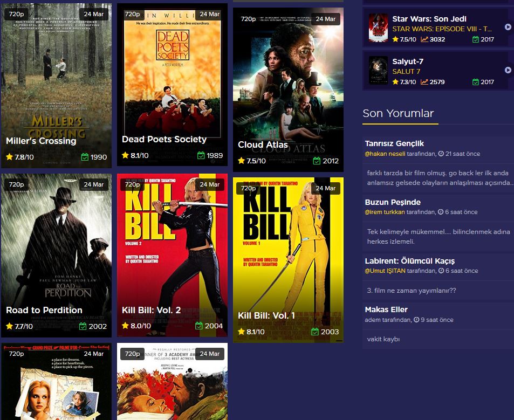
Task: Click the Star Wars: Son Jedi poster thumbnail
Action: (378, 28)
